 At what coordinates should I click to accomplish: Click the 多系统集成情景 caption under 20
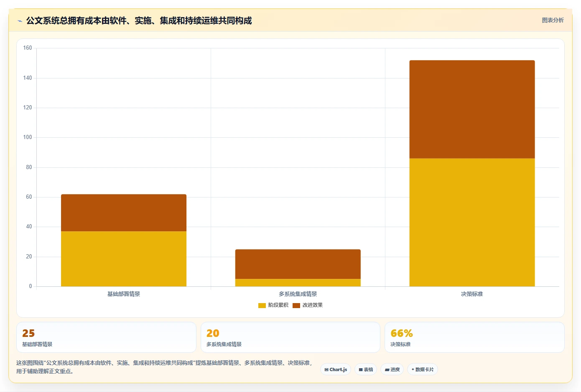pos(224,344)
